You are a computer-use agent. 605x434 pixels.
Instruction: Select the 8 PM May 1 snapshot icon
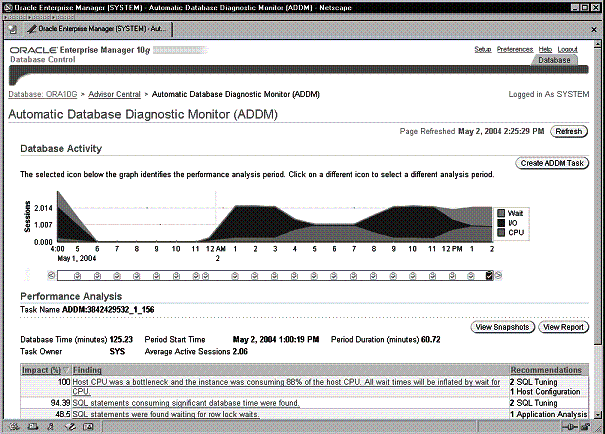[137, 276]
